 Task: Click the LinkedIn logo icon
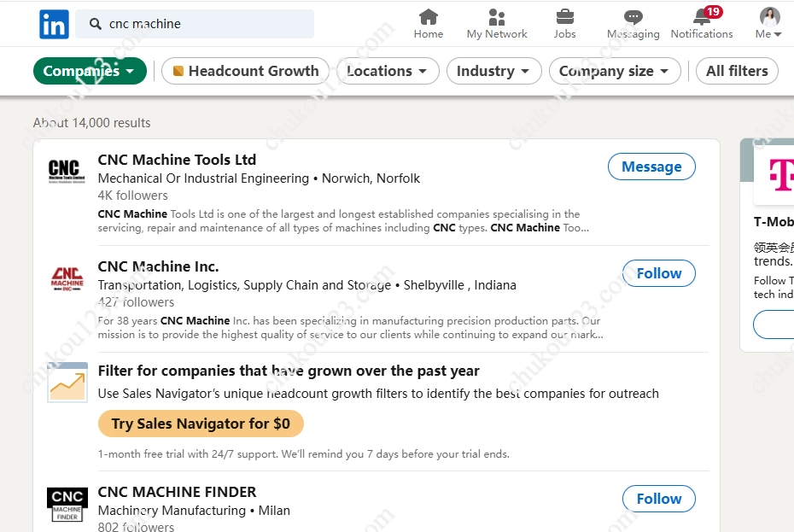54,25
